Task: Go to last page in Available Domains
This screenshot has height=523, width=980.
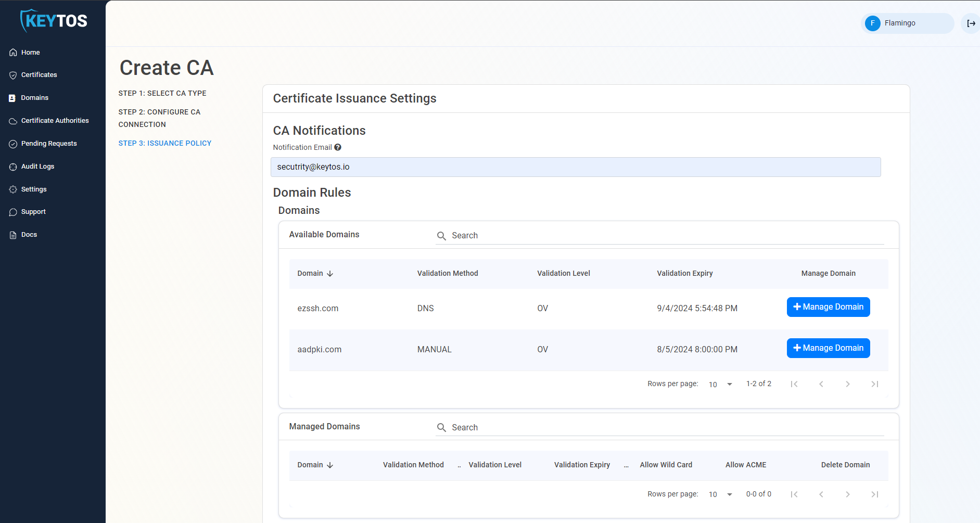Action: (x=875, y=384)
